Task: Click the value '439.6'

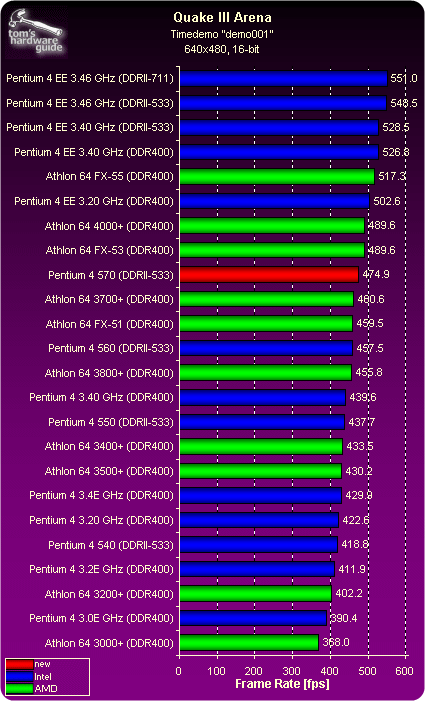Action: coord(362,397)
